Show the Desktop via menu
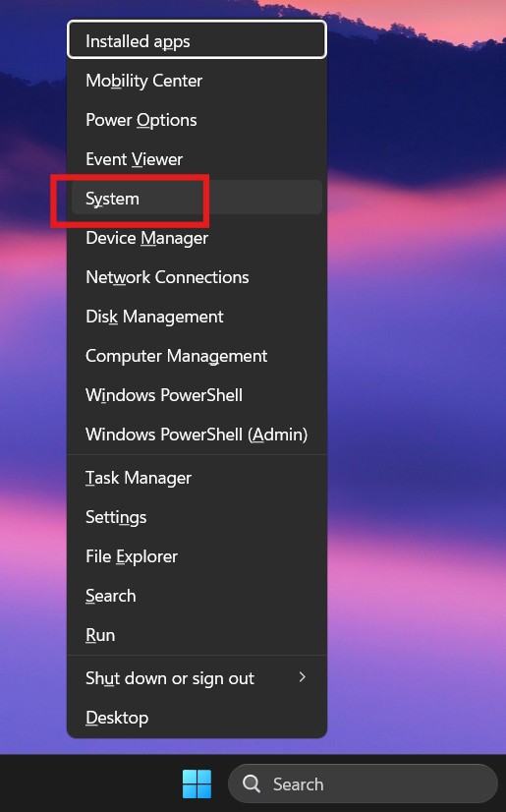506x812 pixels. click(x=197, y=718)
